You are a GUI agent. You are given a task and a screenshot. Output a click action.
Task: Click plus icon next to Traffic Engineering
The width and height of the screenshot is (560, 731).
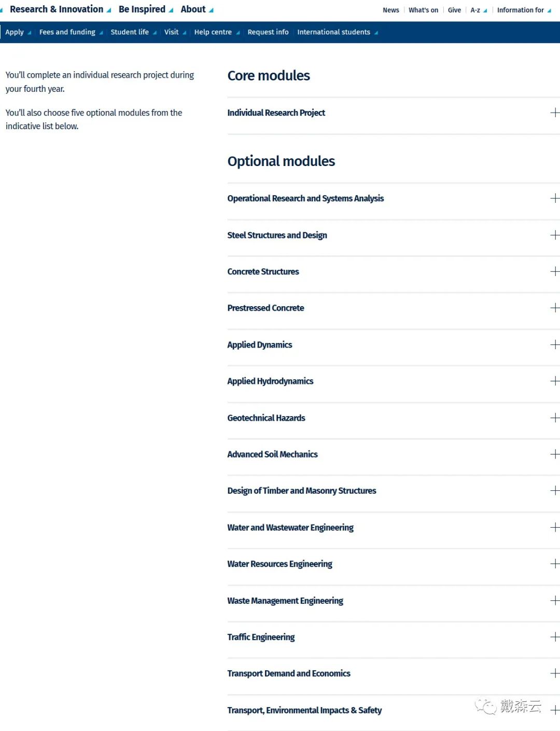pyautogui.click(x=555, y=637)
